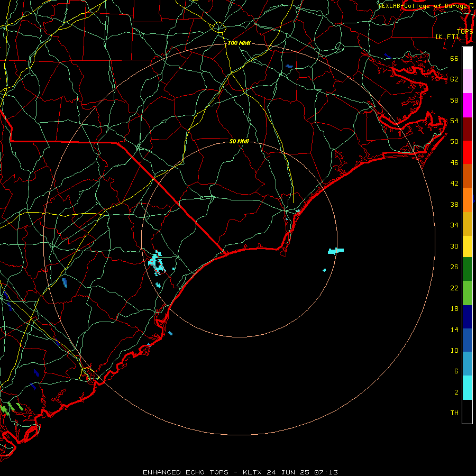Viewport: 476px width, 476px height.
Task: Click the "ENHANCED ECHO TOPS" caption text
Action: click(x=186, y=472)
